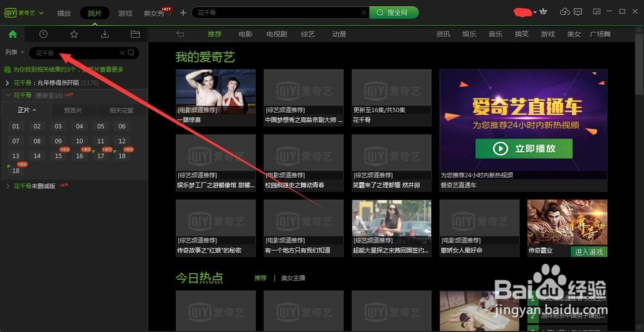Viewport: 644px width, 332px height.
Task: Open the 音乐 channel
Action: 495,34
